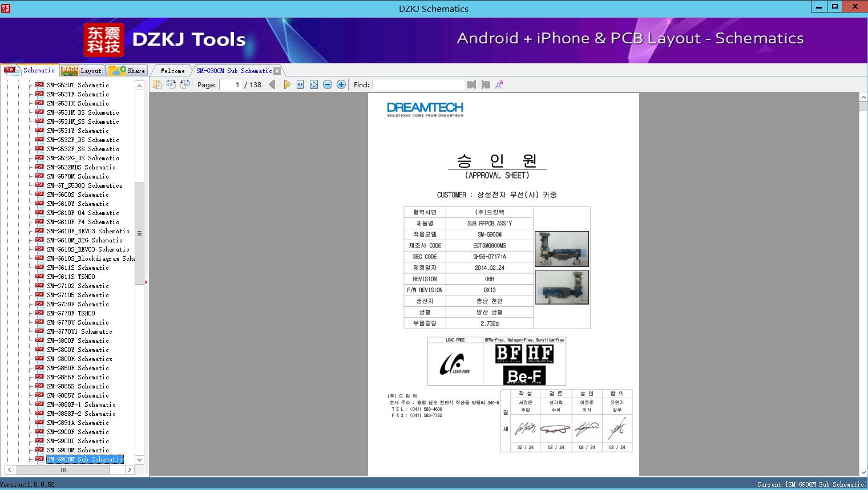Open SM-G891A Schematic
This screenshot has height=490, width=868.
(x=78, y=423)
